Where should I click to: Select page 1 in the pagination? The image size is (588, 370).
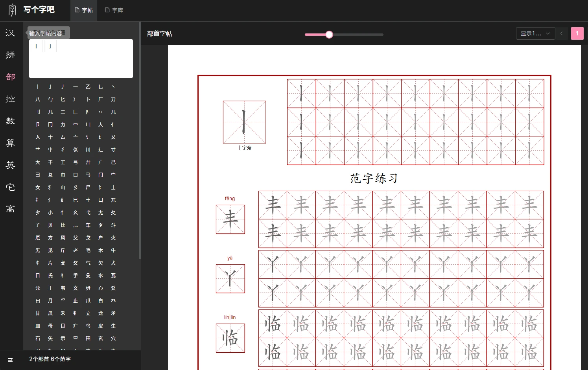tap(577, 33)
